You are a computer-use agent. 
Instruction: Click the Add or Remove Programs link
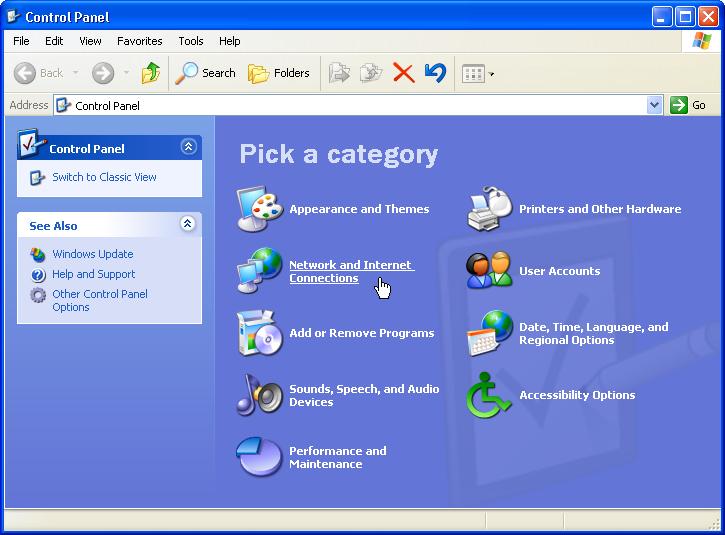point(362,333)
